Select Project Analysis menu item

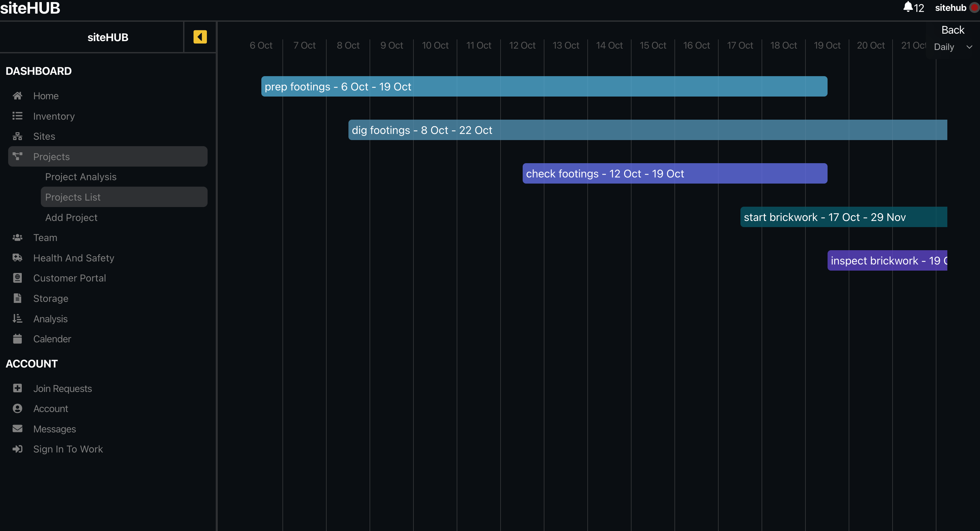[80, 176]
